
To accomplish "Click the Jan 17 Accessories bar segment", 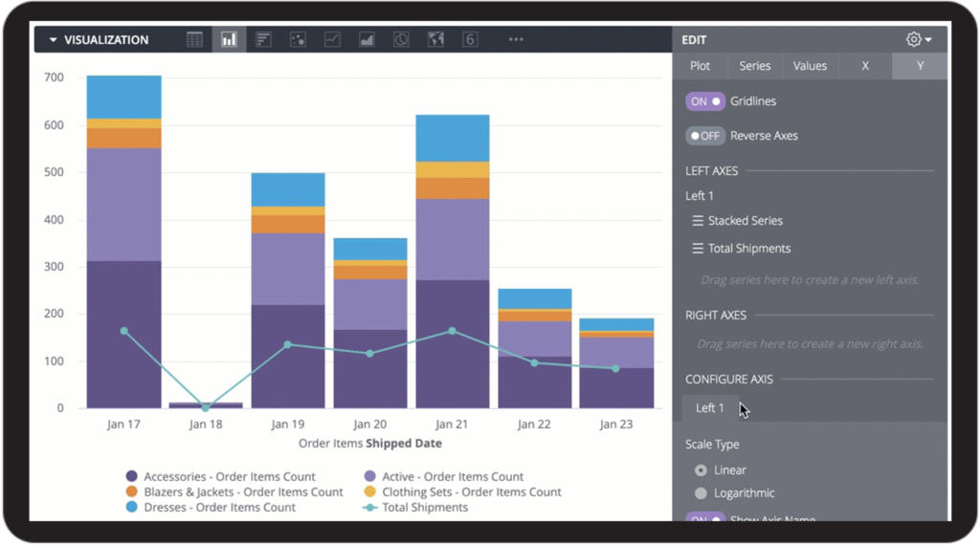I will [x=123, y=335].
